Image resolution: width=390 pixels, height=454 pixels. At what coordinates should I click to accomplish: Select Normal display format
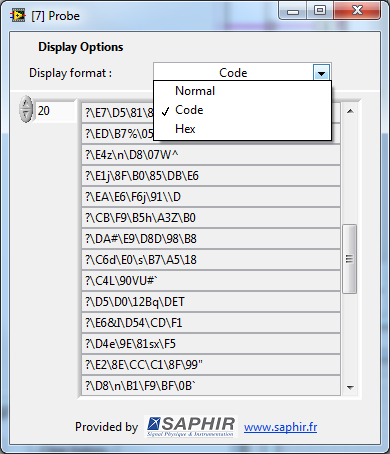coord(195,91)
